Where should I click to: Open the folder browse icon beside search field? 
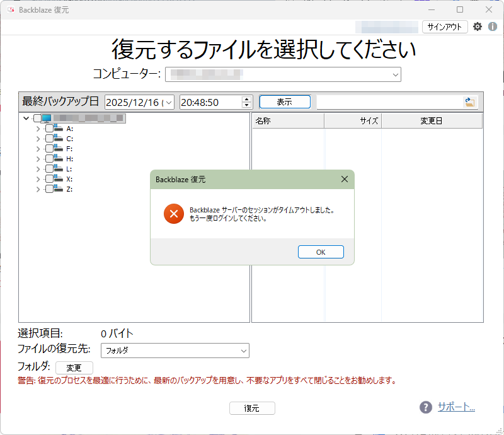point(469,101)
